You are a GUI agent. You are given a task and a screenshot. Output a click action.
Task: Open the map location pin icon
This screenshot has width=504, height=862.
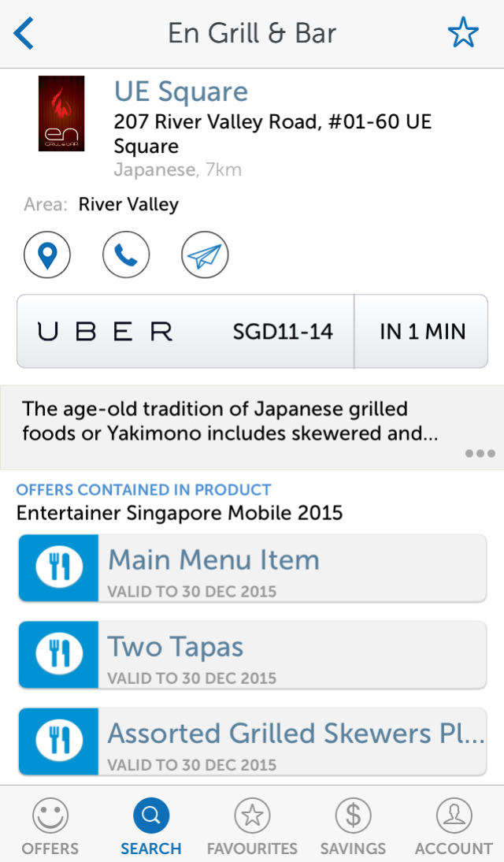click(47, 255)
